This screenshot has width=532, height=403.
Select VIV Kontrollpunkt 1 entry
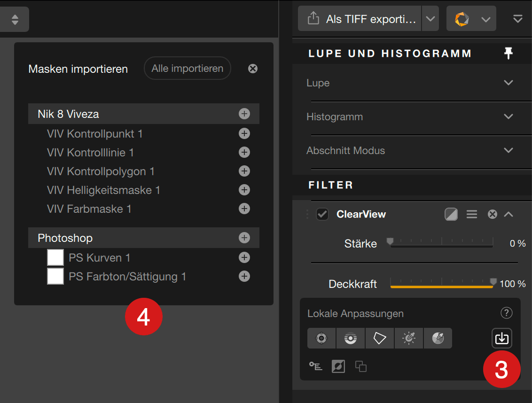[94, 134]
